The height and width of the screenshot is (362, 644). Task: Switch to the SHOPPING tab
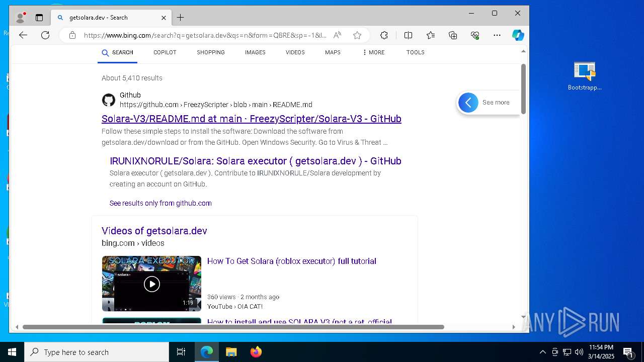coord(211,52)
